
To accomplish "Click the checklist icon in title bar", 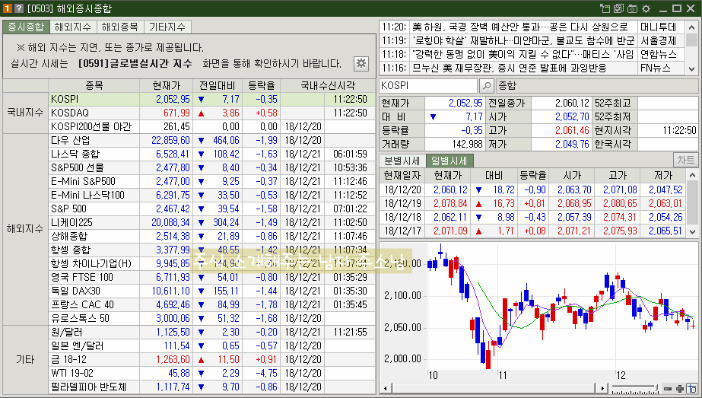I will (619, 9).
